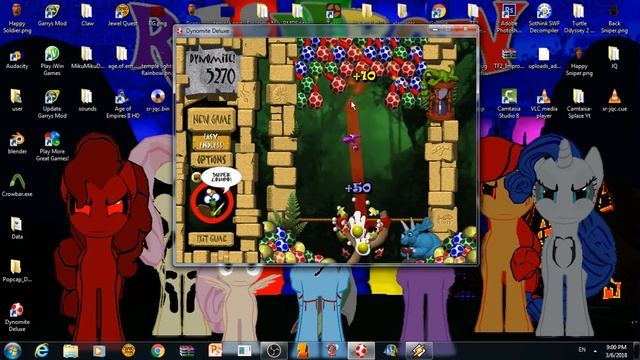Show hidden system tray icons
Screen dimensions: 640x360
pyautogui.click(x=595, y=351)
